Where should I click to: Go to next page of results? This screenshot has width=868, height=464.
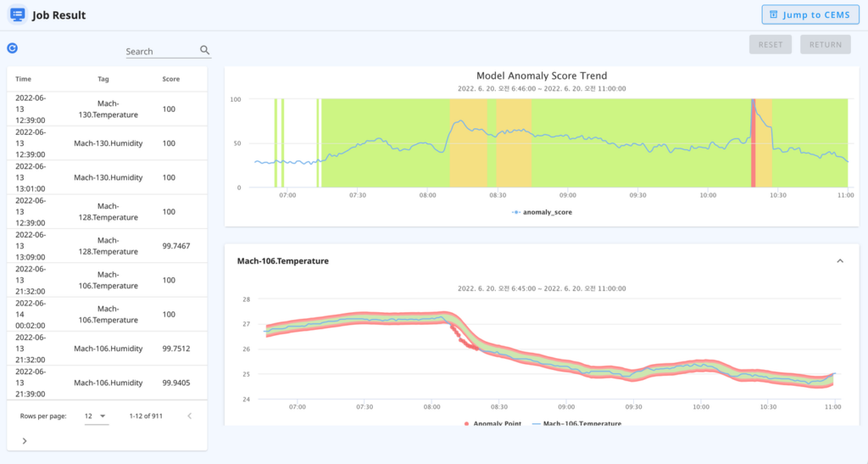[24, 440]
